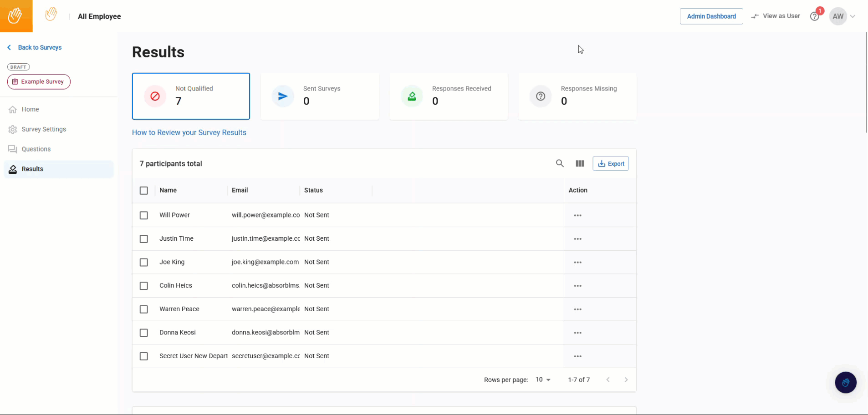Click the search icon in participants table
The image size is (868, 415).
560,163
